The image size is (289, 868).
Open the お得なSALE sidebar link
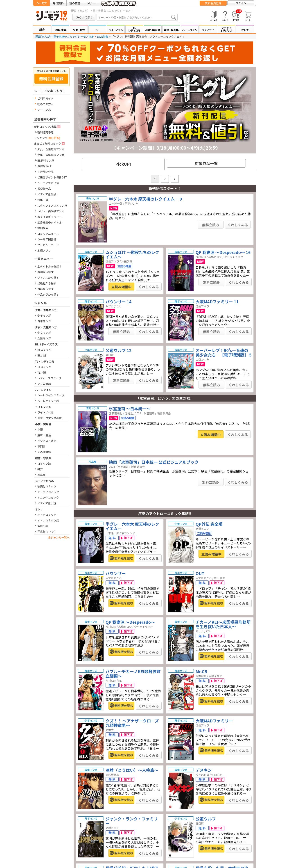pos(44,166)
